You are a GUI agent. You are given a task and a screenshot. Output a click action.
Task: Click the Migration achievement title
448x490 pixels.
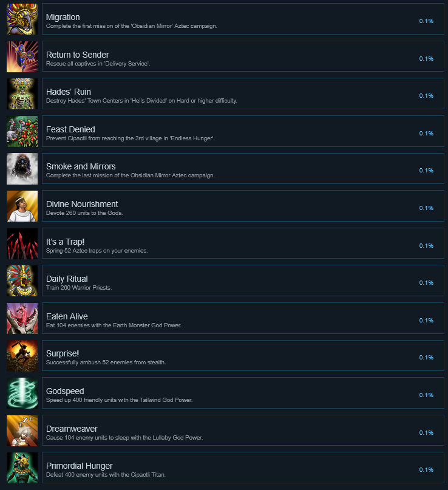[63, 17]
